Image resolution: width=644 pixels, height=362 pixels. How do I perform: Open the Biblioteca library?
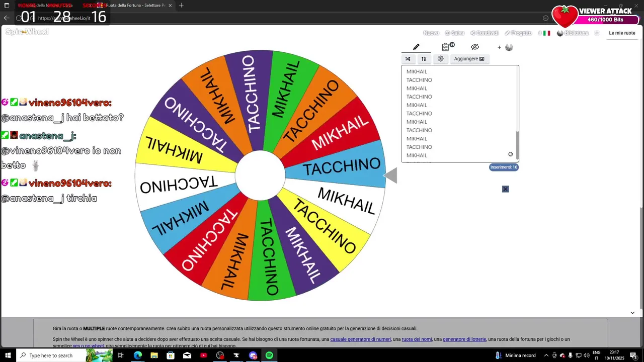click(573, 33)
